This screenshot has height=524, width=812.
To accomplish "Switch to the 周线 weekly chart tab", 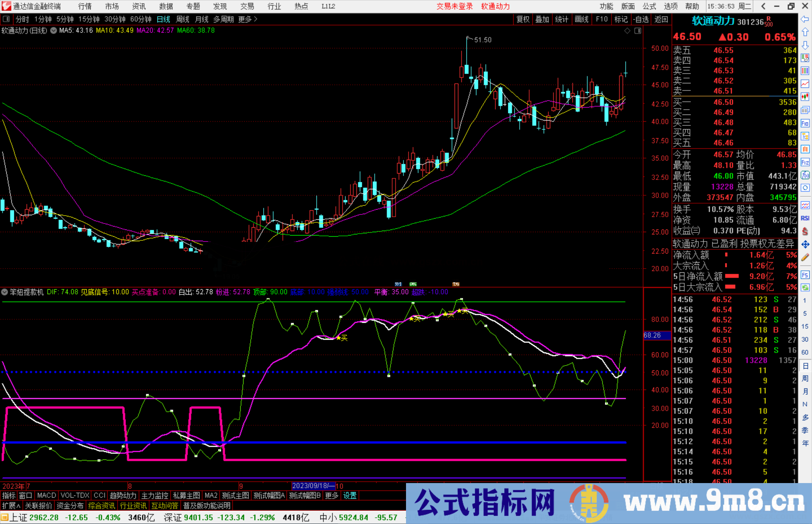I will 183,19.
